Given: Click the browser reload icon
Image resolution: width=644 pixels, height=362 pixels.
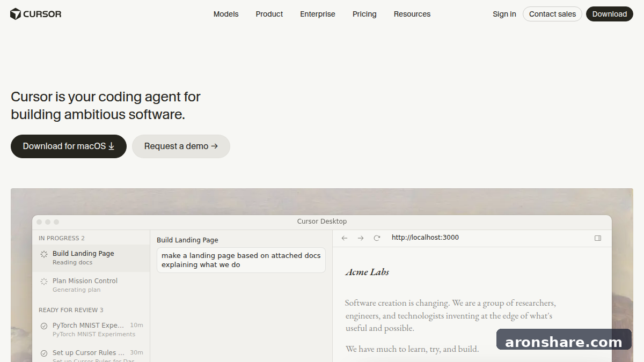Looking at the screenshot, I should [x=377, y=238].
